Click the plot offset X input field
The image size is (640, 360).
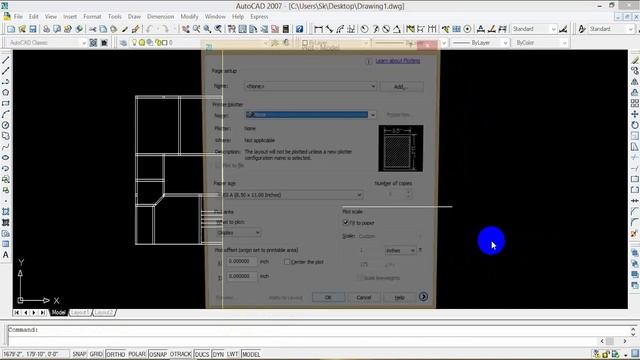242,261
